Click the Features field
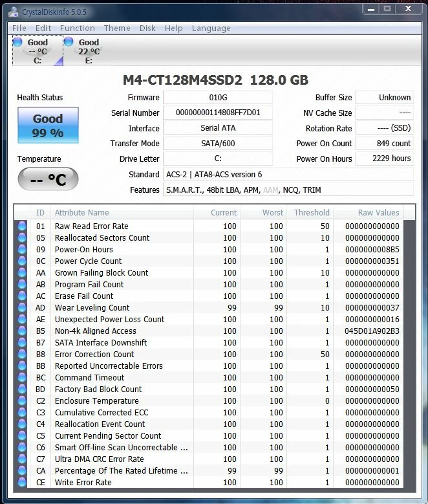The height and width of the screenshot is (504, 428). coord(288,190)
